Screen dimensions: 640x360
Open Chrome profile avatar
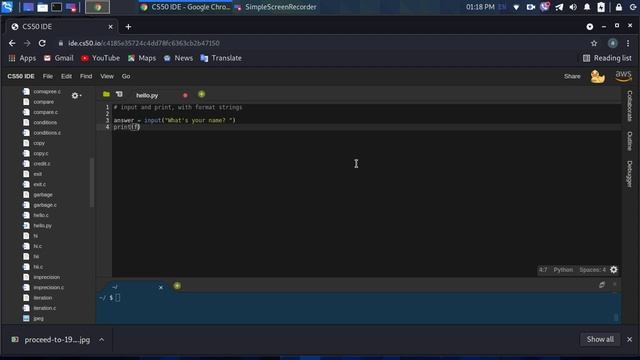[x=613, y=43]
